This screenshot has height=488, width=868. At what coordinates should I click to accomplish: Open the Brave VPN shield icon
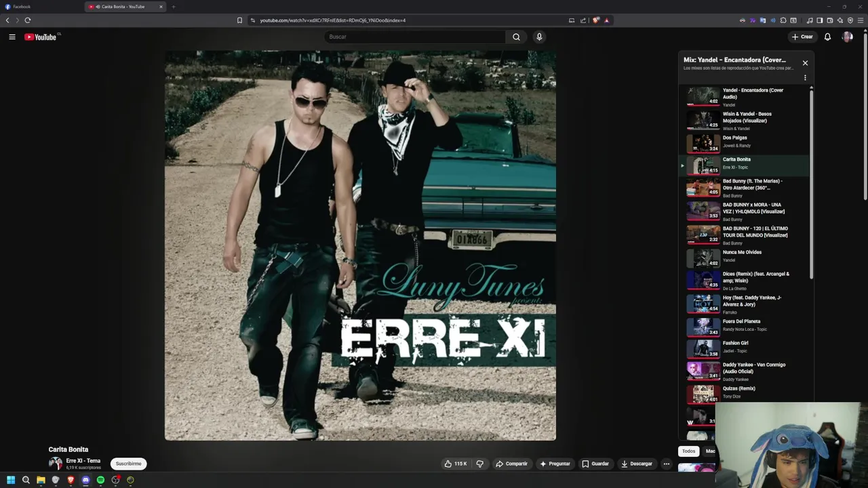pyautogui.click(x=850, y=20)
